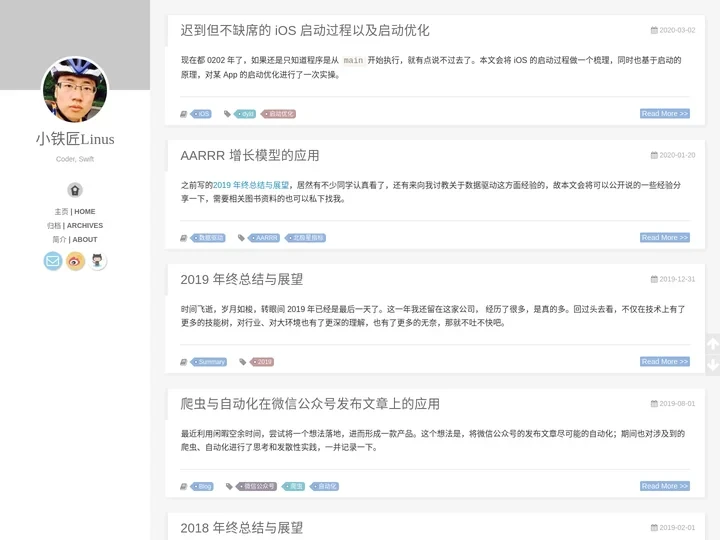Select the 自动化 tag
Image resolution: width=720 pixels, height=540 pixels.
click(324, 486)
